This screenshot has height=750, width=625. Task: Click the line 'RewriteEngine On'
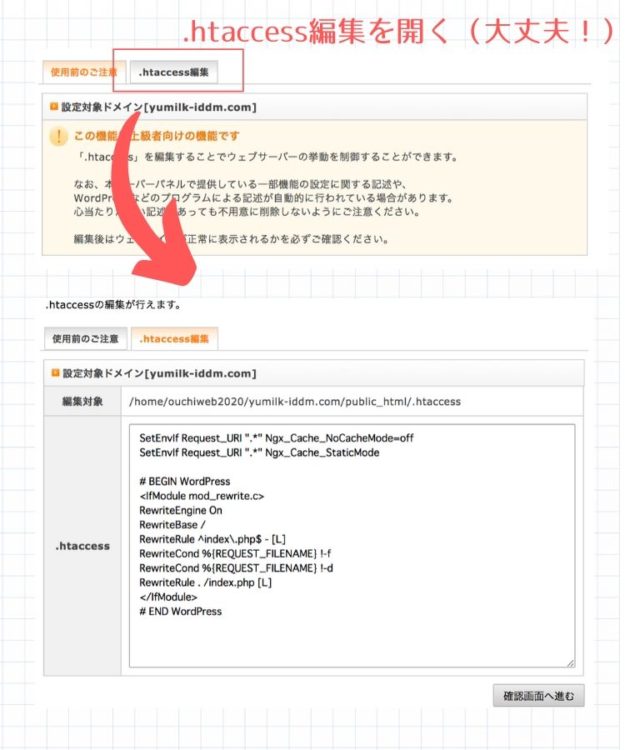181,510
